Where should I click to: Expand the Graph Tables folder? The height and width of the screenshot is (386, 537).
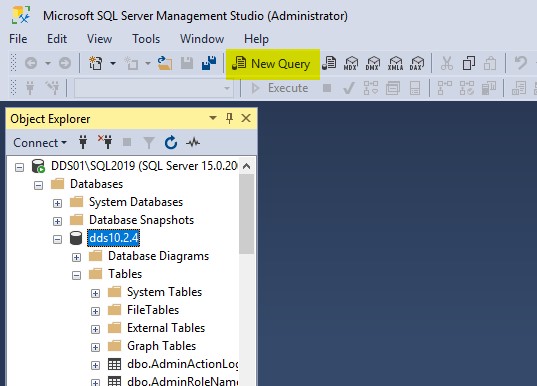(96, 347)
